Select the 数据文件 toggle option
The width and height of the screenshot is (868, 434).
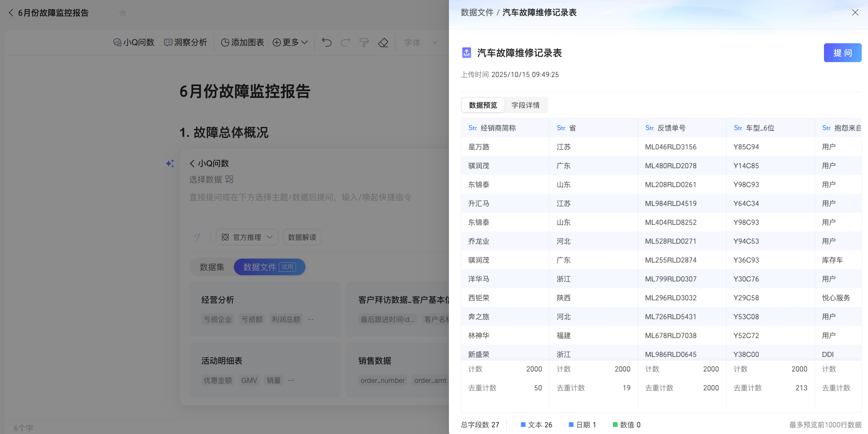[269, 267]
